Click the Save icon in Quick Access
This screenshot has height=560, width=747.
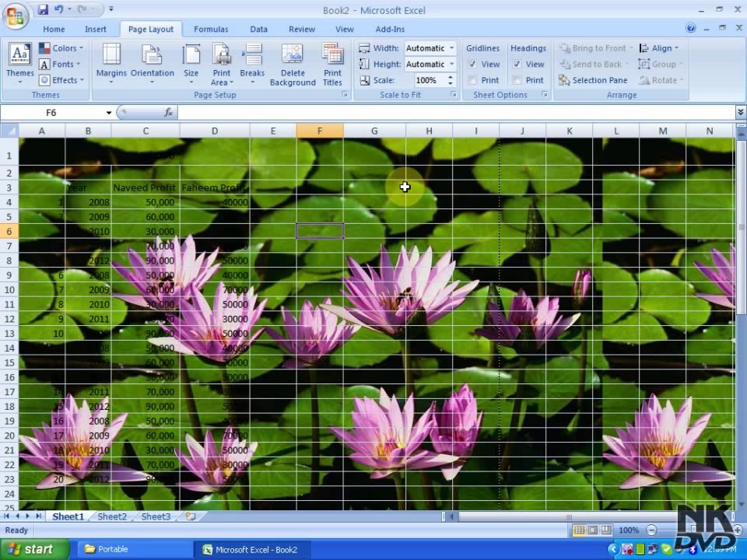pos(43,9)
